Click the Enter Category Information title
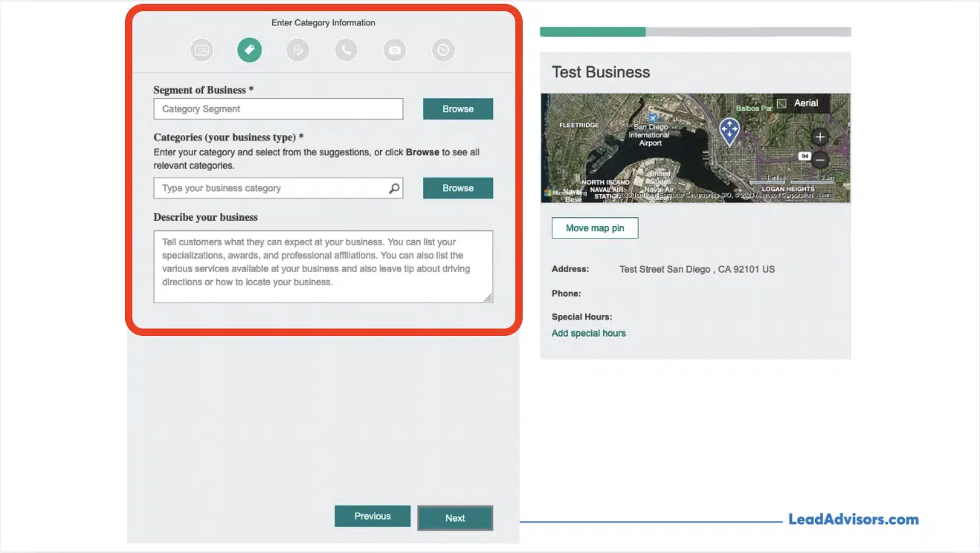Image resolution: width=980 pixels, height=553 pixels. [323, 23]
